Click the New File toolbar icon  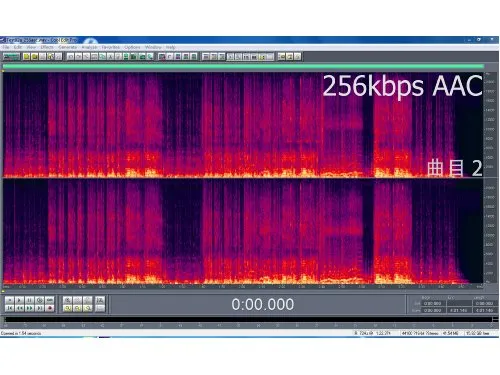(26, 57)
